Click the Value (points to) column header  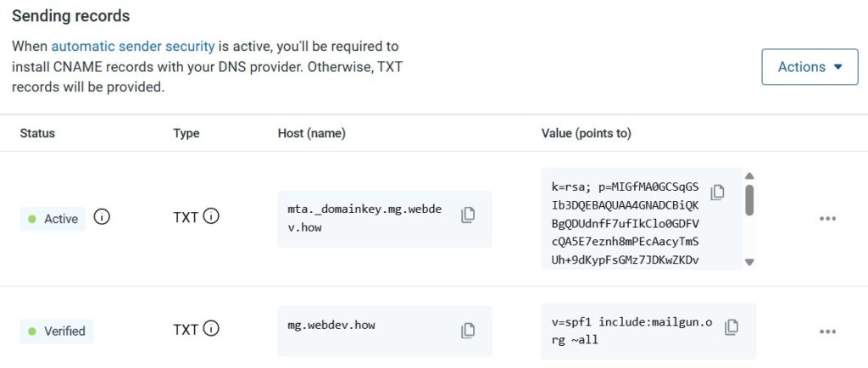[x=586, y=134]
